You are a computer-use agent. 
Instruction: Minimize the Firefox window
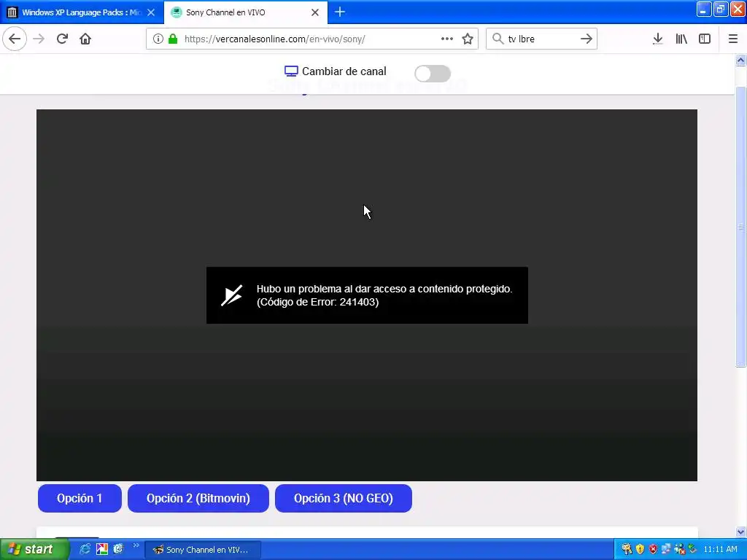coord(704,9)
